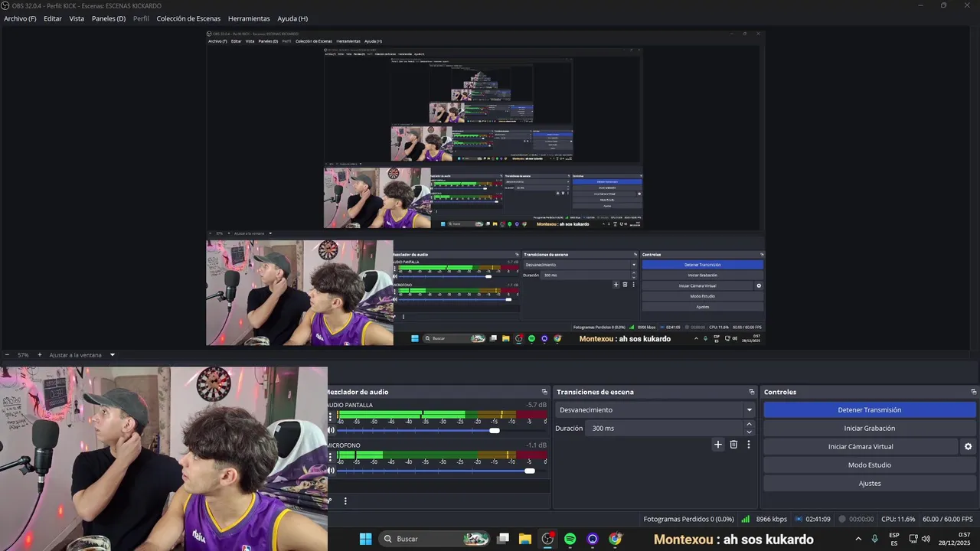The image size is (980, 551).
Task: Open the Vista menu
Action: tap(77, 18)
